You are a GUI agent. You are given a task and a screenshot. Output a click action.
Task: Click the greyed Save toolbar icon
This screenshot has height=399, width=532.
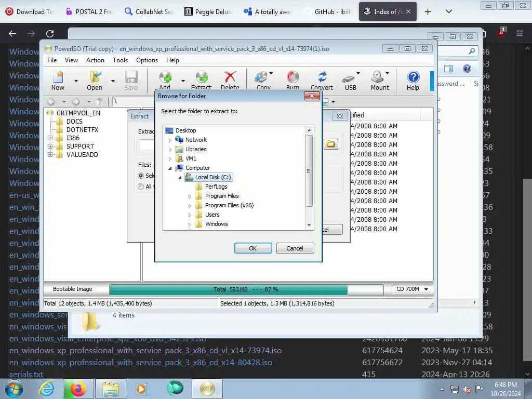click(x=131, y=81)
